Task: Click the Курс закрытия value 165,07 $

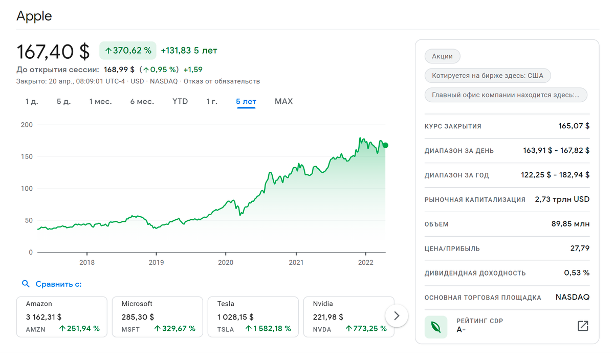Action: (x=574, y=126)
